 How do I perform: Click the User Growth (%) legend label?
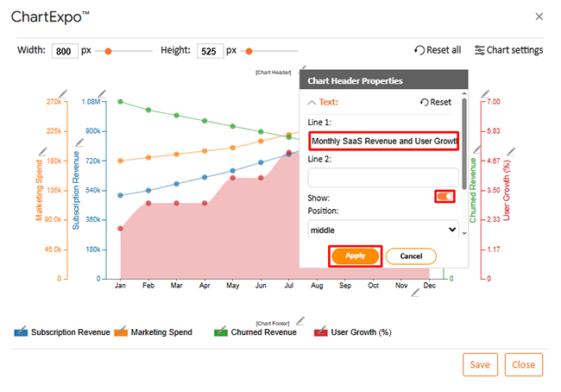click(x=361, y=332)
